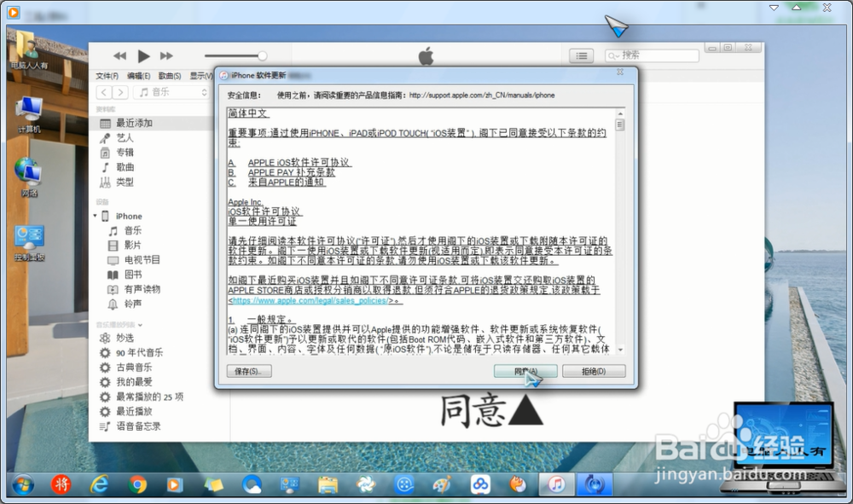Screen dimensions: 853x504
Task: Open 网络 desktop icon
Action: (29, 177)
